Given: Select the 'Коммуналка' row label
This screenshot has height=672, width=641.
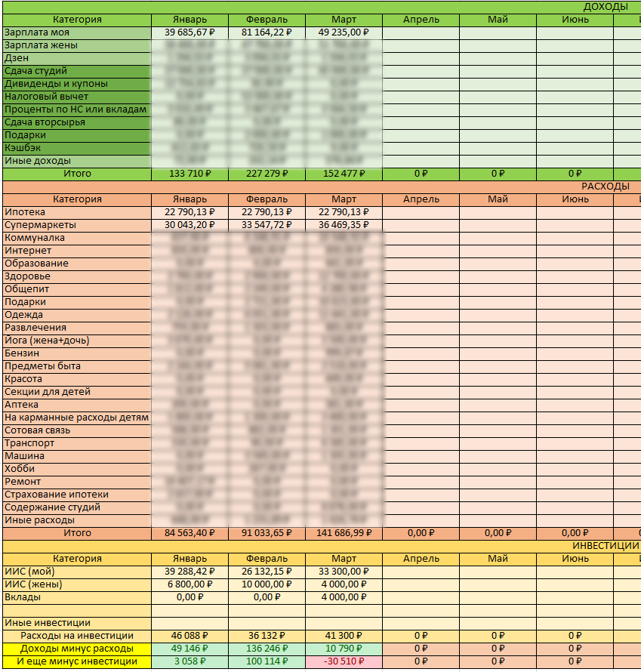Looking at the screenshot, I should (x=77, y=238).
